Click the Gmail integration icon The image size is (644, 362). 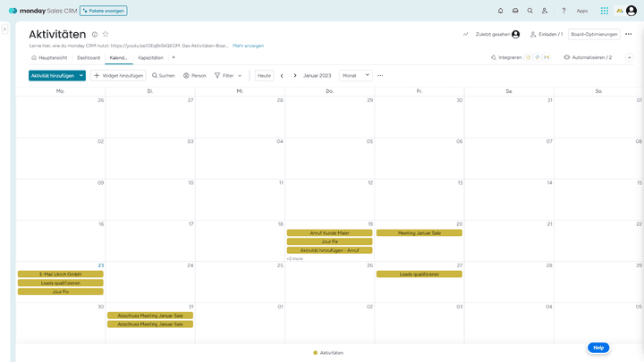pyautogui.click(x=547, y=57)
